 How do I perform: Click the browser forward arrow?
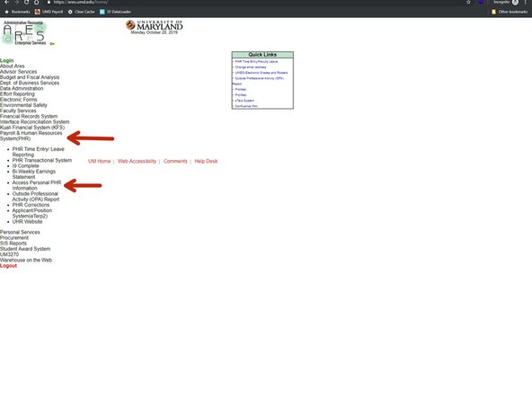(x=16, y=2)
